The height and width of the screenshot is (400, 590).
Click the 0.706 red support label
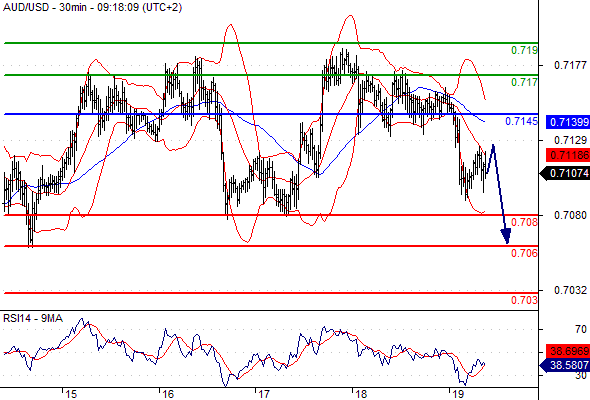pyautogui.click(x=524, y=253)
